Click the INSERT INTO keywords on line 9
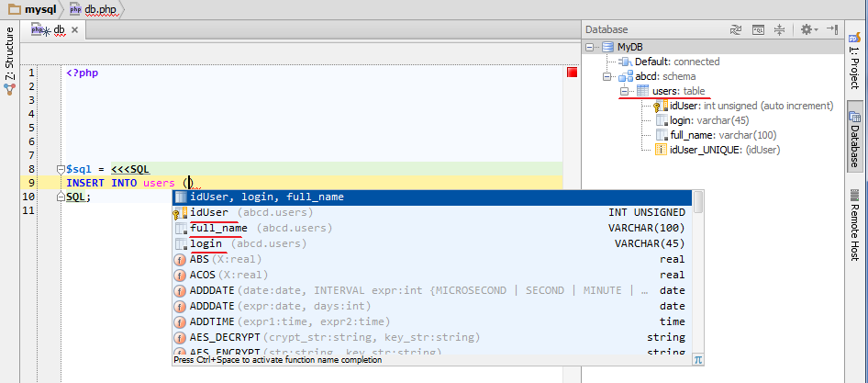 click(x=102, y=183)
